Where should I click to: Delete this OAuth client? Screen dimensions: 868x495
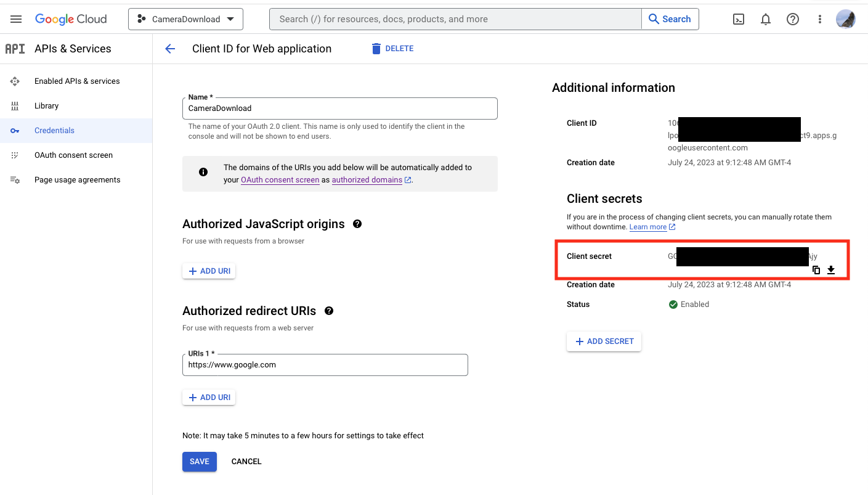(x=392, y=49)
